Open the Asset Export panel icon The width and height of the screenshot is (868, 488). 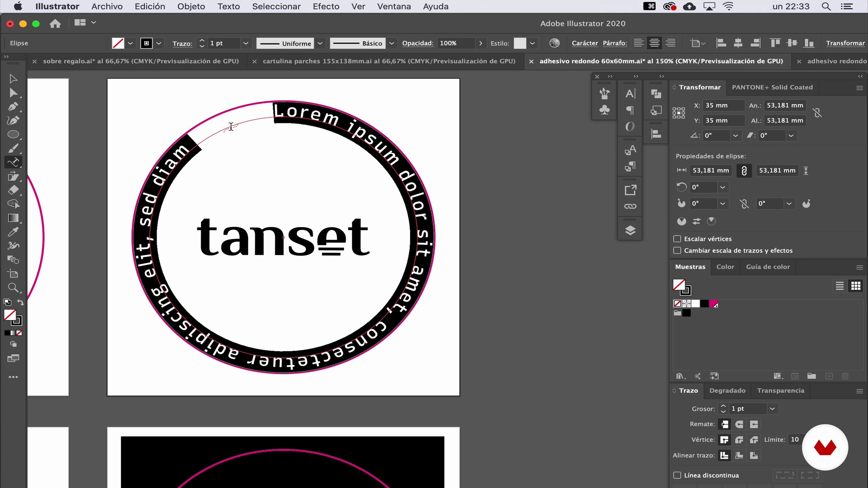630,190
